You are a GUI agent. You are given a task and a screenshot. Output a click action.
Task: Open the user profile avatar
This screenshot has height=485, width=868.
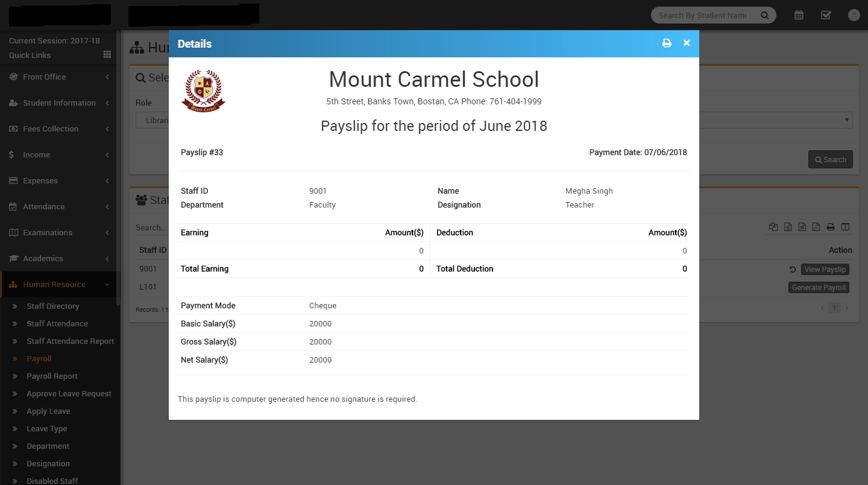point(854,15)
